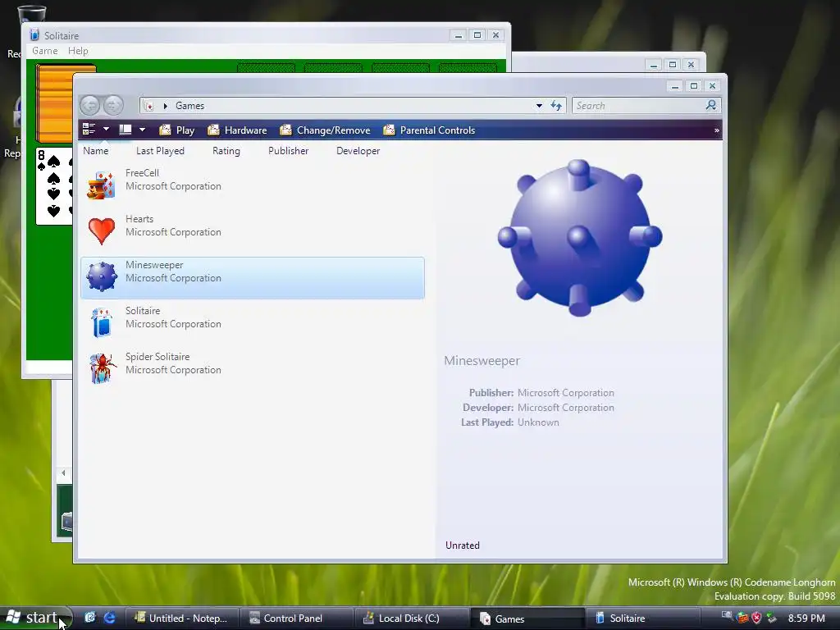Switch to Control Panel taskbar button
Screen dimensions: 840x630
(296, 619)
